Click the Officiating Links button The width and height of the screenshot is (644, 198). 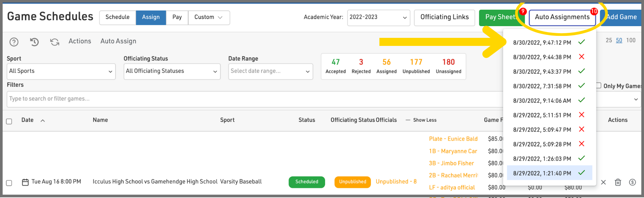click(x=444, y=17)
